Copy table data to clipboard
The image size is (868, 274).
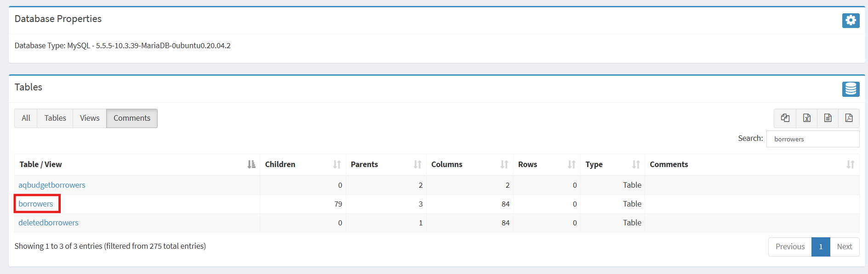pyautogui.click(x=785, y=118)
